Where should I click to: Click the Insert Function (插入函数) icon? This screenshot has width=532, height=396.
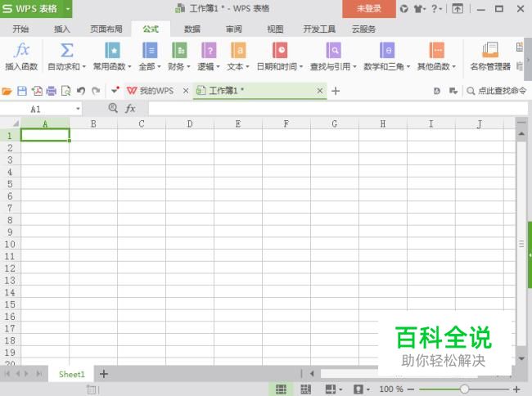21,56
